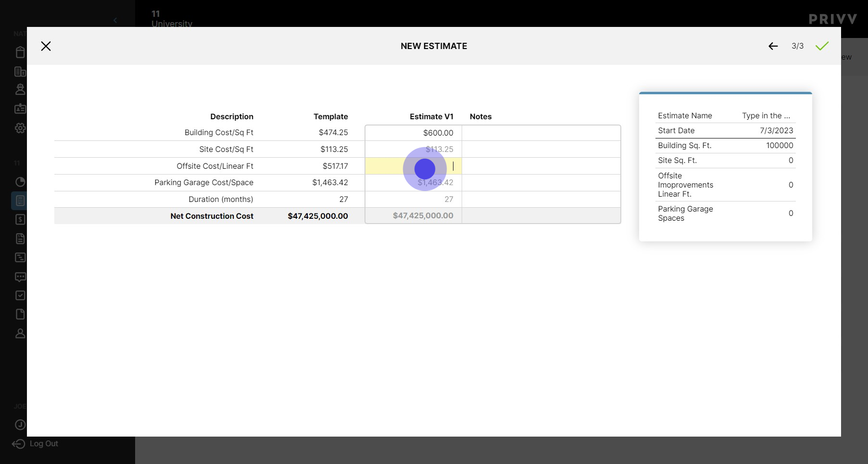Click the Duration (months) description
868x464 pixels.
(x=221, y=199)
